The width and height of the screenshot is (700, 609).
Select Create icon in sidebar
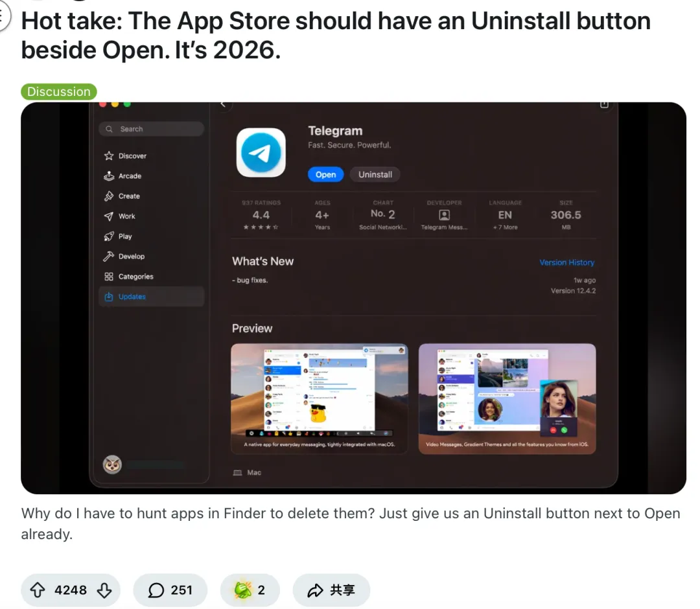109,196
